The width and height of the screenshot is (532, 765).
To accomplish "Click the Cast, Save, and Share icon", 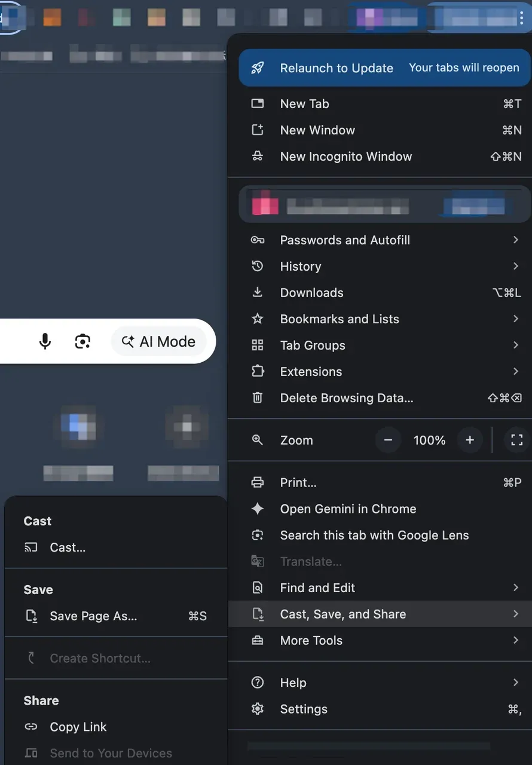I will click(258, 614).
